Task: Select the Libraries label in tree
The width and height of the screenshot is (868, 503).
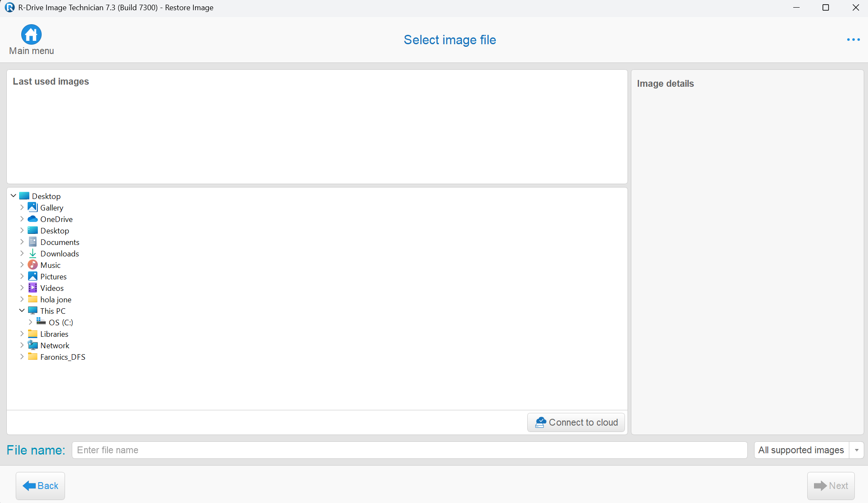Action: click(x=54, y=334)
